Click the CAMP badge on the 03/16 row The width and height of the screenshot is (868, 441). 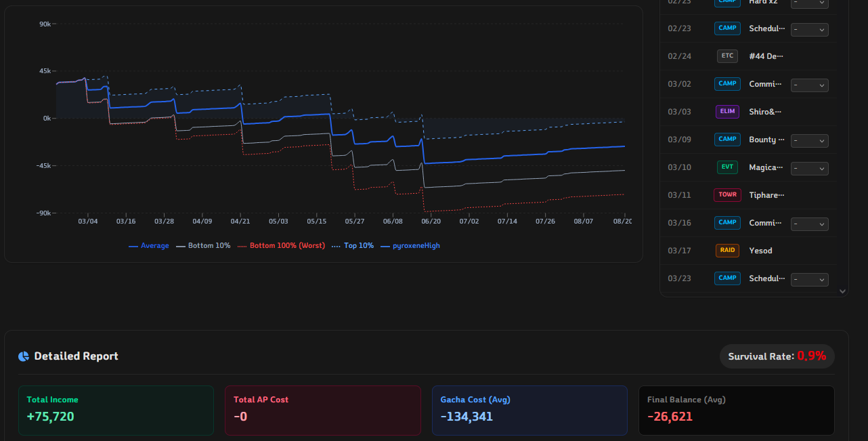click(x=727, y=223)
